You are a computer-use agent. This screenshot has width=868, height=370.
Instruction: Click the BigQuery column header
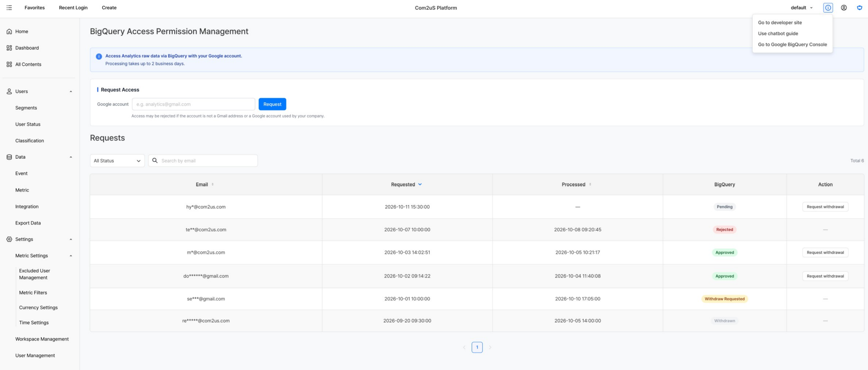click(x=724, y=184)
